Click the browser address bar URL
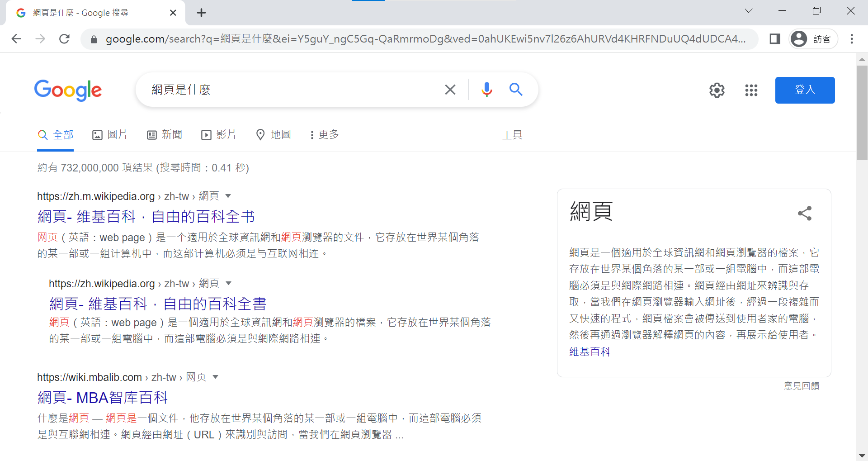Viewport: 868px width, 461px height. [x=425, y=39]
